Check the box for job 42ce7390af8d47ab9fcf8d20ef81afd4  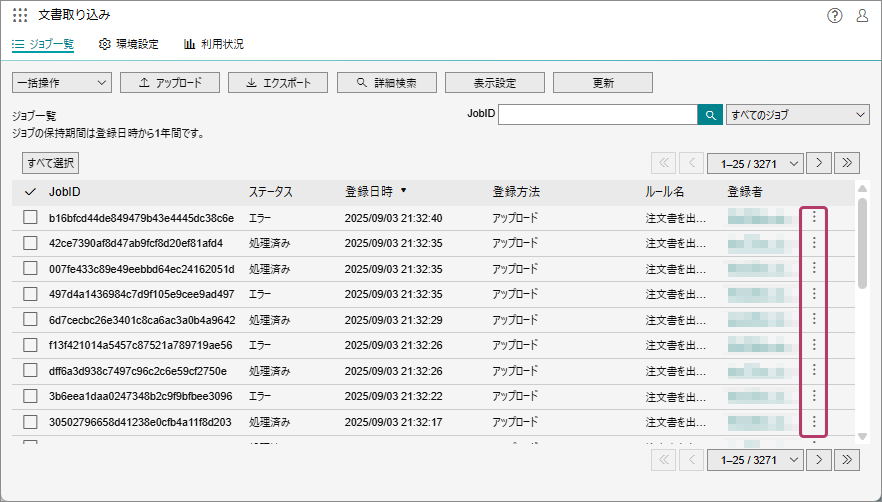coord(30,243)
